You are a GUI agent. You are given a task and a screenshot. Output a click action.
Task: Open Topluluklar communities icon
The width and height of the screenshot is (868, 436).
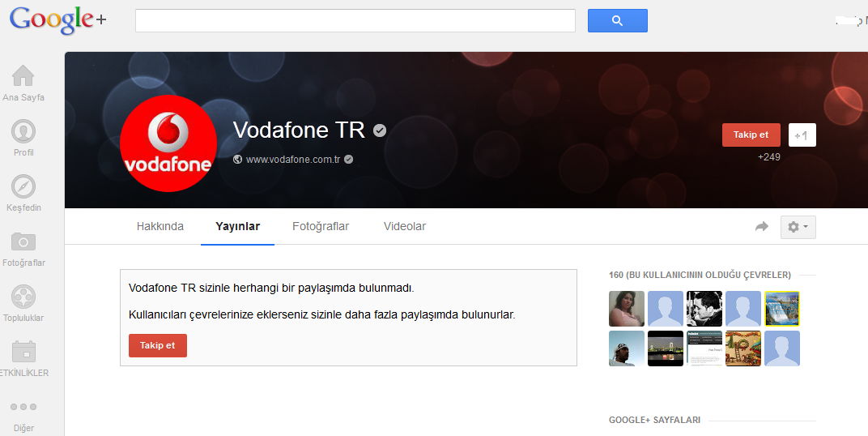click(x=23, y=297)
